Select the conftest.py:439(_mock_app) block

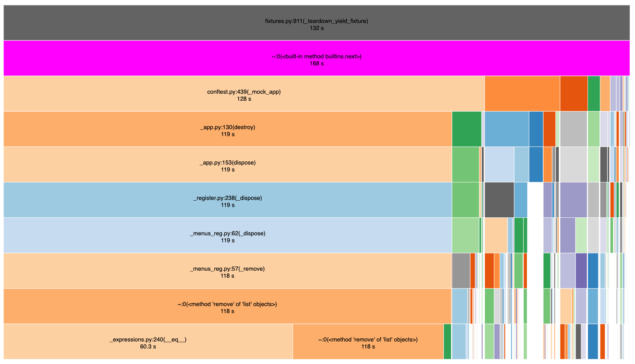[x=244, y=93]
